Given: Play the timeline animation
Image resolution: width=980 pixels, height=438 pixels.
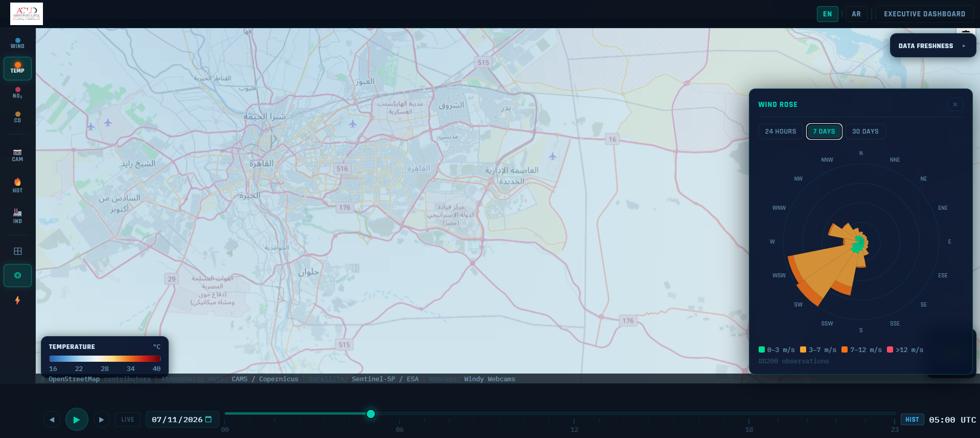Looking at the screenshot, I should 77,420.
